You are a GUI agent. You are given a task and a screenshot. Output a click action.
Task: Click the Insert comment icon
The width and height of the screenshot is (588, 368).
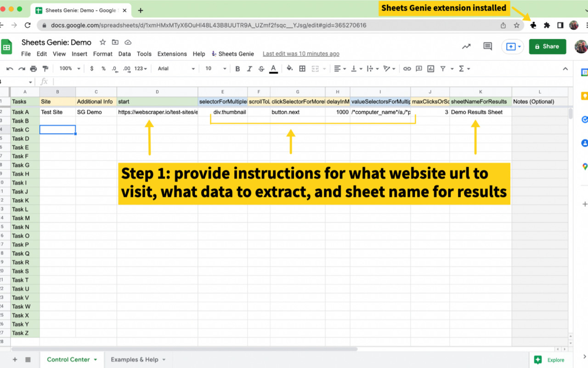tap(419, 69)
